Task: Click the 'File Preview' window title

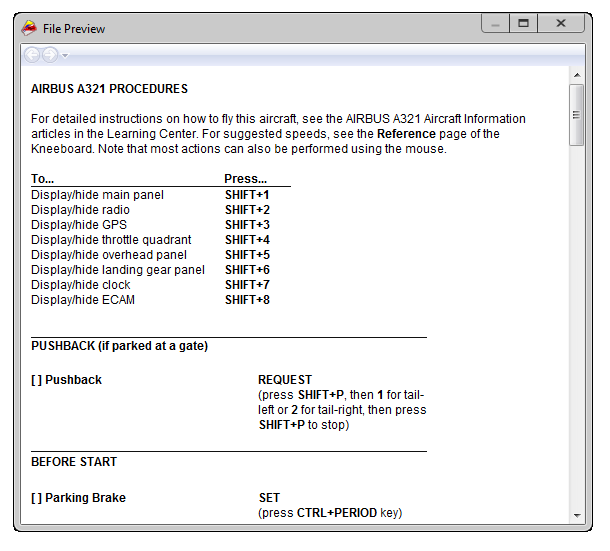Action: click(x=74, y=29)
